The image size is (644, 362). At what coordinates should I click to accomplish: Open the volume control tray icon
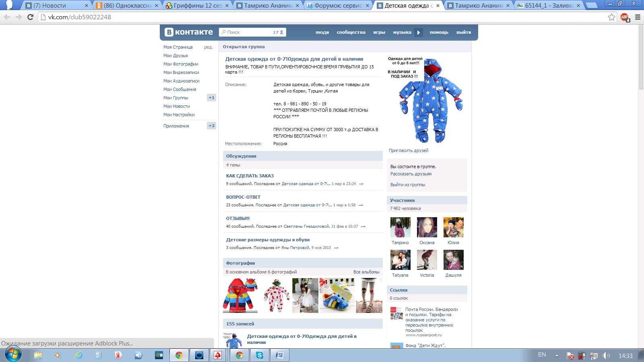tap(606, 356)
